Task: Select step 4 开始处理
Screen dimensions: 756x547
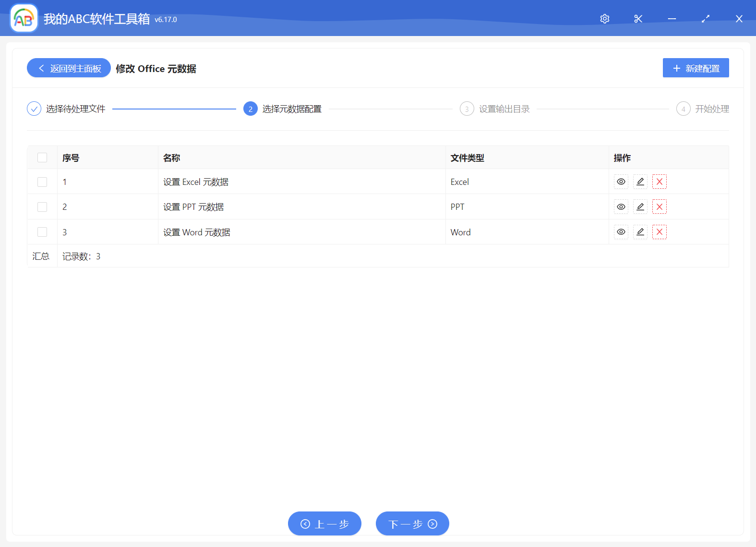Action: pos(703,109)
